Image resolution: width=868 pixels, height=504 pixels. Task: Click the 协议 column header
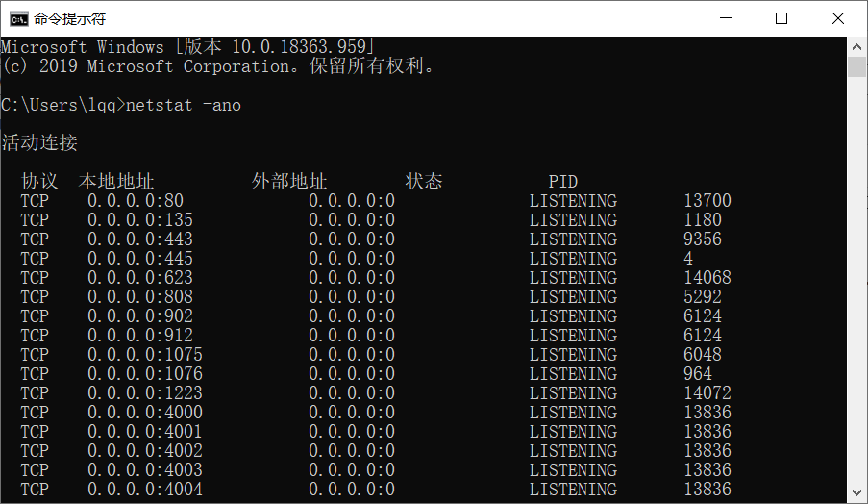click(39, 181)
